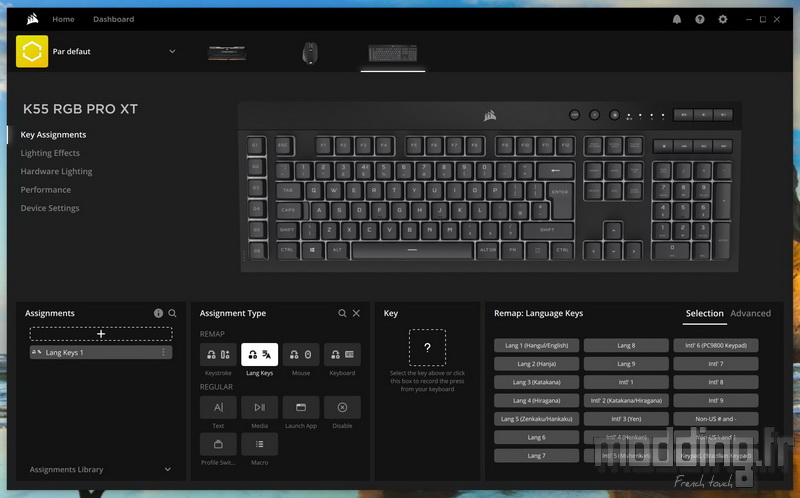The image size is (800, 498).
Task: Choose Lang Keys remap type
Action: click(x=259, y=355)
